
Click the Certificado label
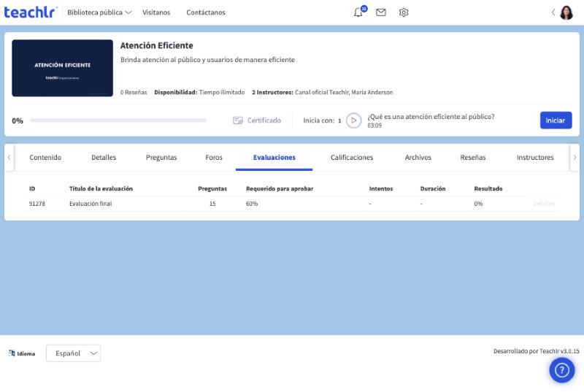pyautogui.click(x=264, y=120)
